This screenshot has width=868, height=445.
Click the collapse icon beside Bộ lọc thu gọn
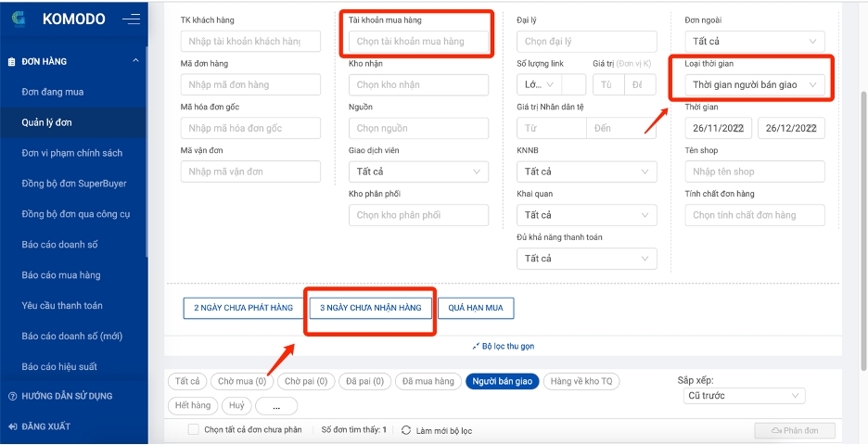[x=476, y=347]
